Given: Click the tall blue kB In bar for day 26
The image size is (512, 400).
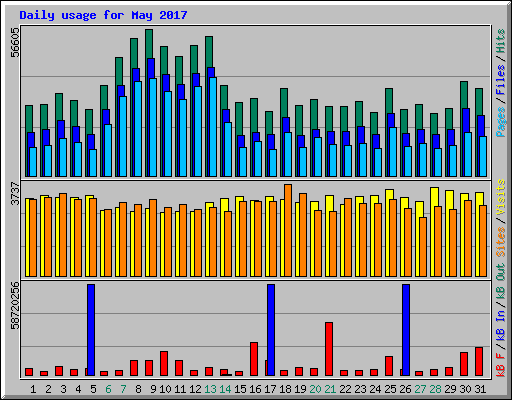Looking at the screenshot, I should tap(406, 330).
